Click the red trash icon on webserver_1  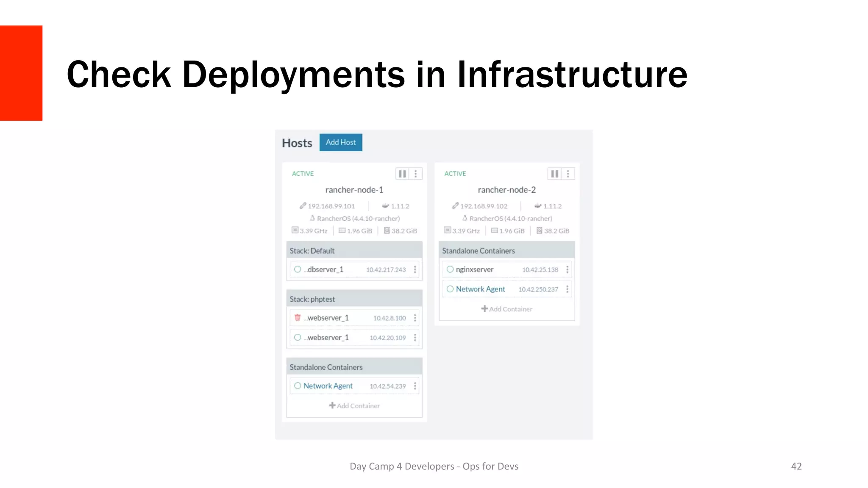[x=298, y=318]
